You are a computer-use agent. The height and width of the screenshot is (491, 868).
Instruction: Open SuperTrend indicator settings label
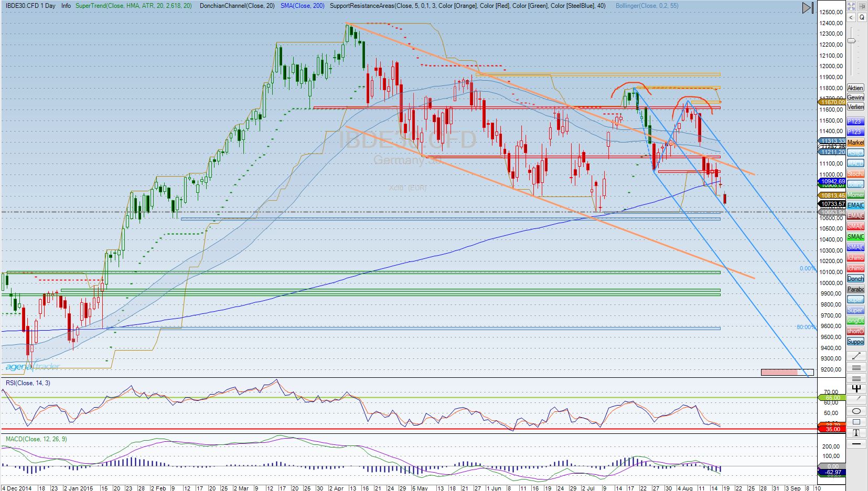(x=133, y=5)
